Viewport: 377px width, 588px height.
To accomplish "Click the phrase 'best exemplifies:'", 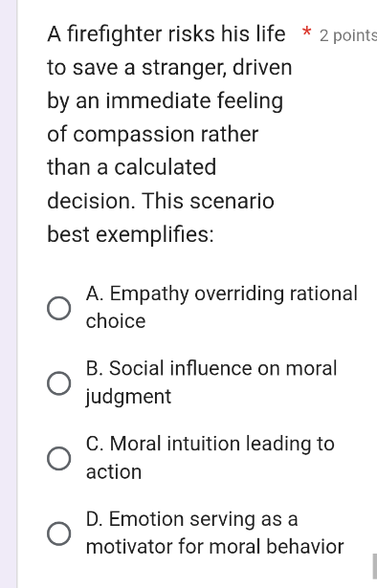I will [130, 235].
